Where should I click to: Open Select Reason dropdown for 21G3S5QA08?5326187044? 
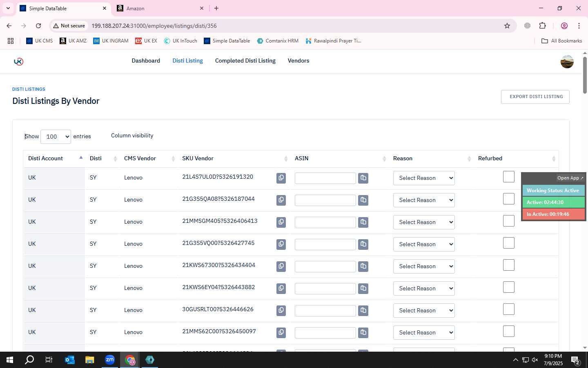coord(424,200)
